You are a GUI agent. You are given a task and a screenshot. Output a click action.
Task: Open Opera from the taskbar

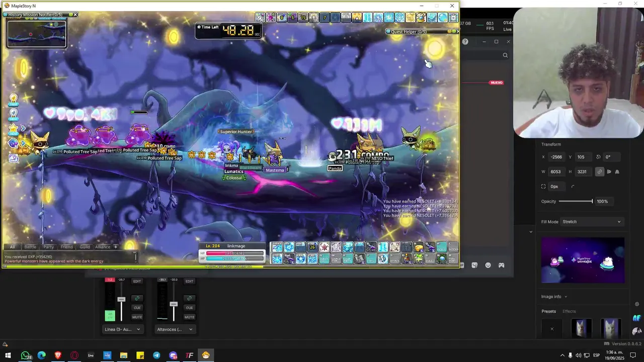click(74, 355)
